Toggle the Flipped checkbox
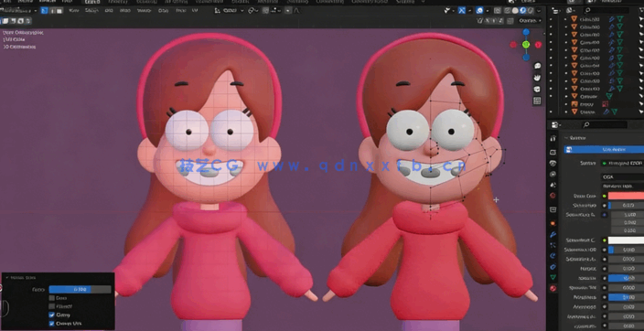 point(52,306)
